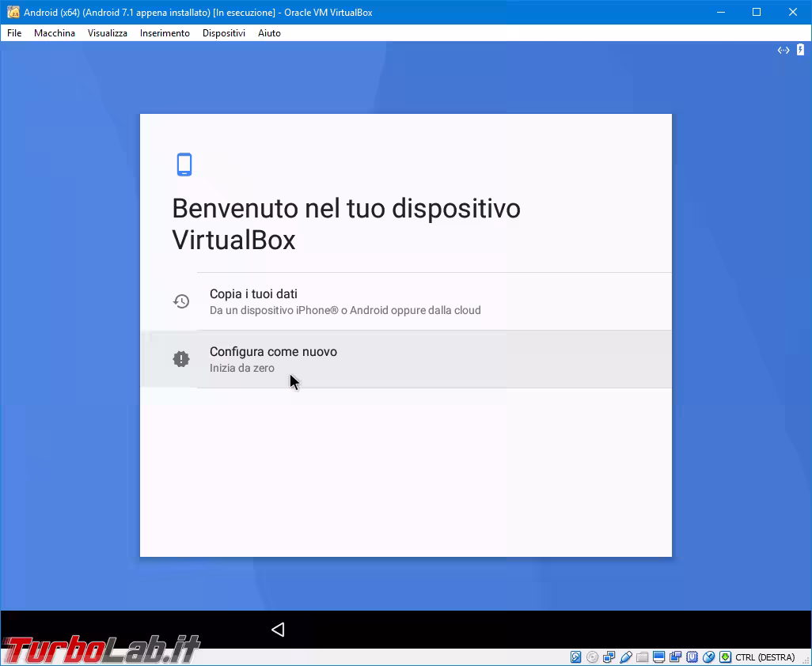
Task: Click the optical disc status icon
Action: [592, 657]
